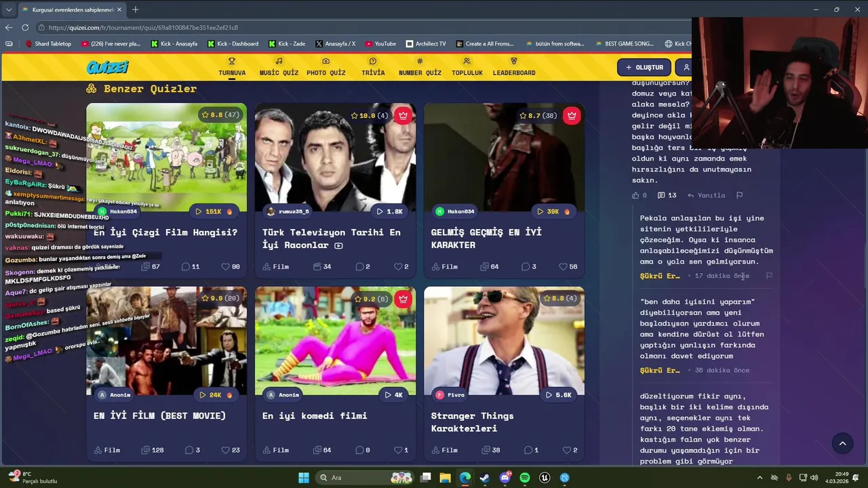Click the 10.0 (4) star rating badge
868x488 pixels.
tap(370, 115)
